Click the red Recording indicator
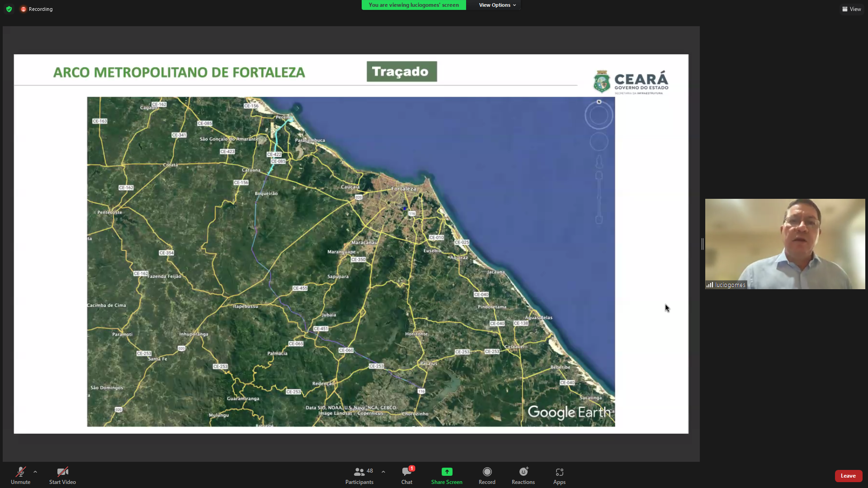 37,9
